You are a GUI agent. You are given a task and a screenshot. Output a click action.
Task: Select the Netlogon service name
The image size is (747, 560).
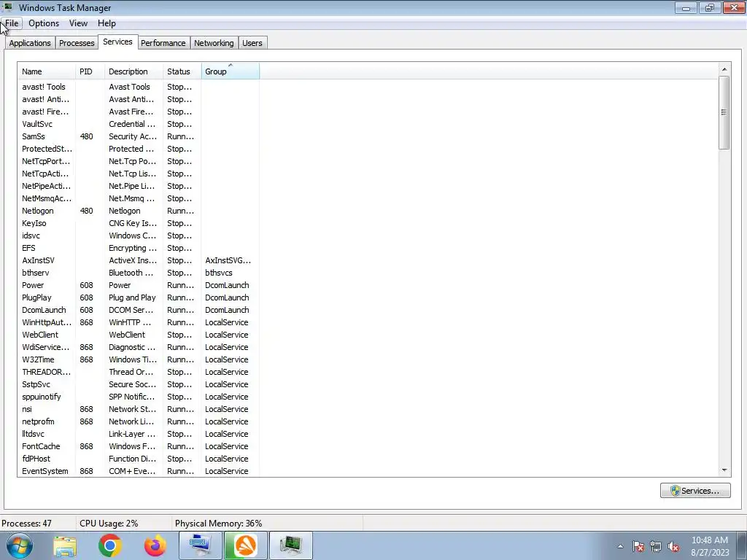pyautogui.click(x=38, y=211)
